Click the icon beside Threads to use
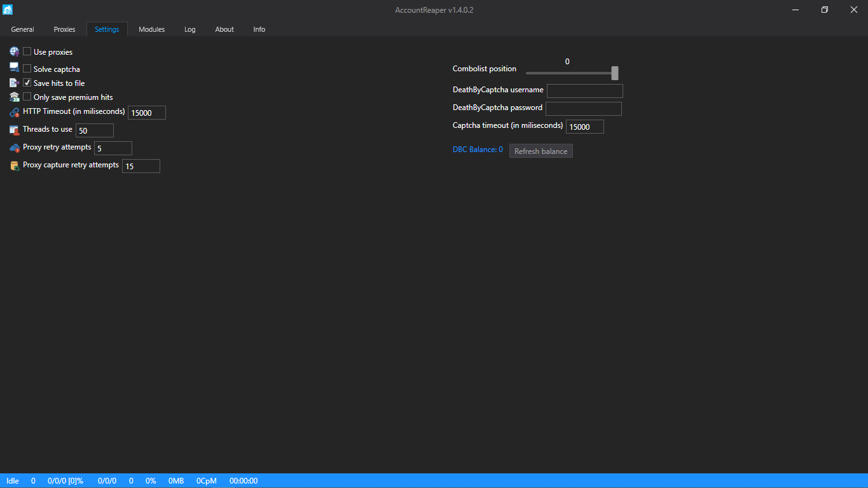Viewport: 868px width, 488px height. pos(15,130)
